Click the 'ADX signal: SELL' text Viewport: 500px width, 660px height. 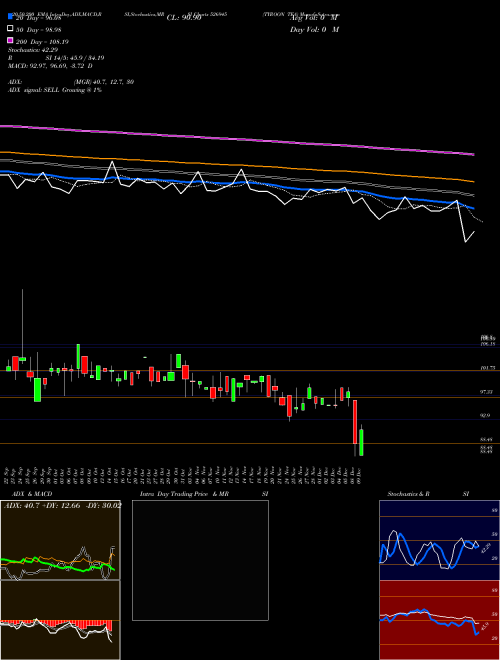coord(34,90)
